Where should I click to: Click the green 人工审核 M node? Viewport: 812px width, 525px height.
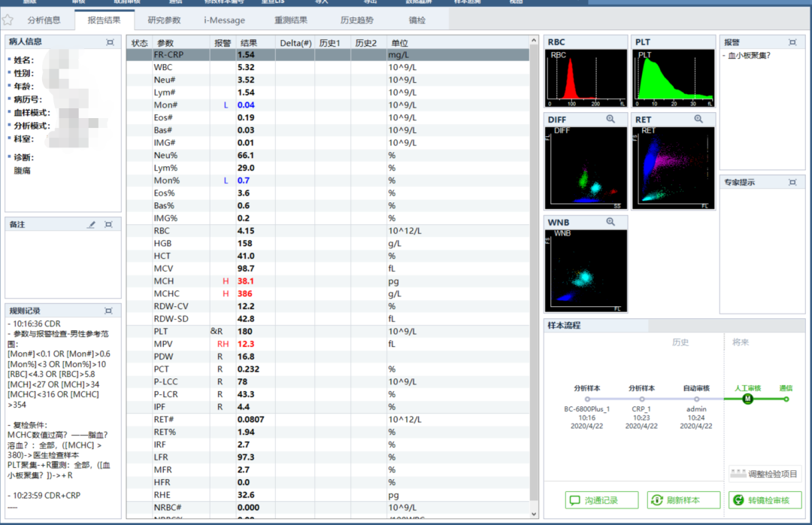coord(747,399)
